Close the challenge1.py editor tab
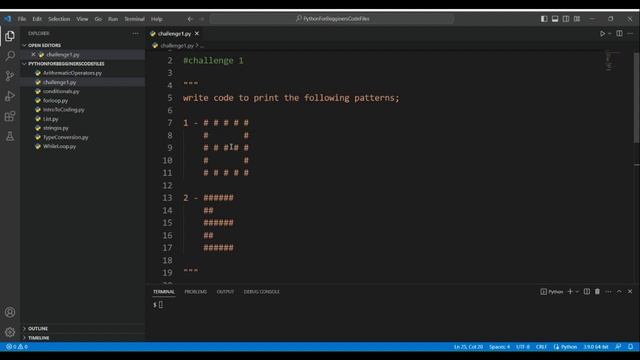The width and height of the screenshot is (640, 360). click(x=197, y=33)
